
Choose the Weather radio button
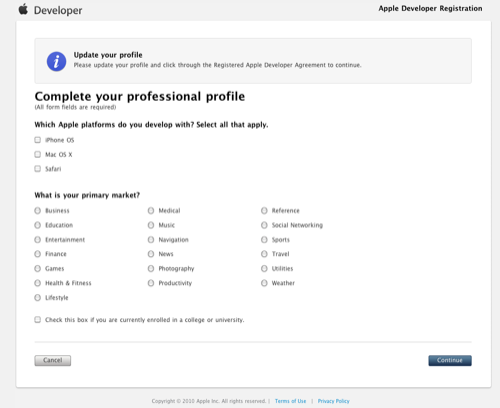[x=264, y=283]
